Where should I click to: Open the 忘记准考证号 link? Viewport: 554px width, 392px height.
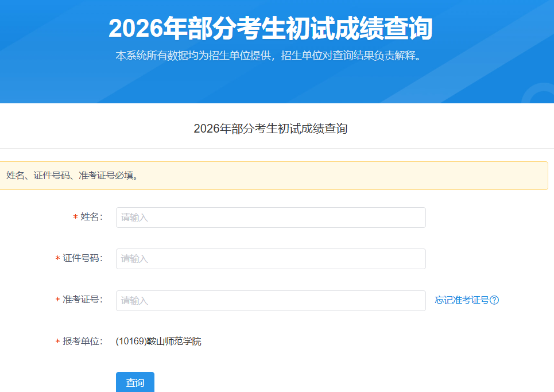click(x=462, y=300)
